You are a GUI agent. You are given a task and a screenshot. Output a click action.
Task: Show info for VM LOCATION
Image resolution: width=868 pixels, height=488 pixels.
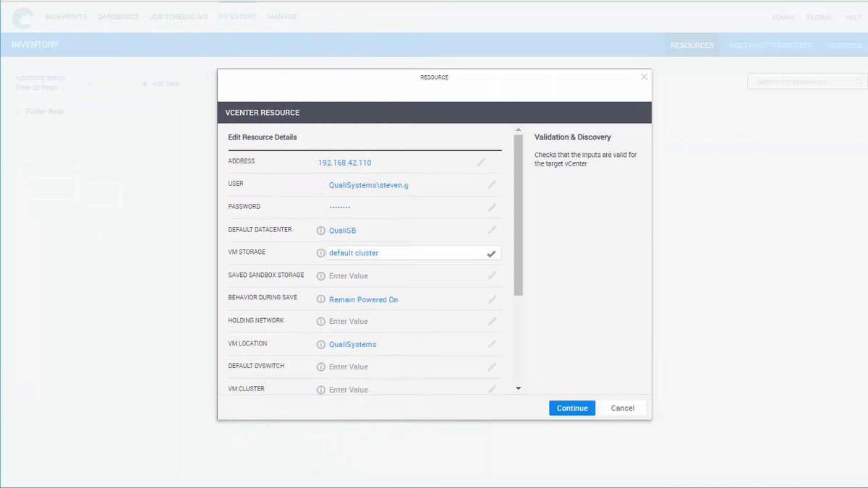pos(321,344)
